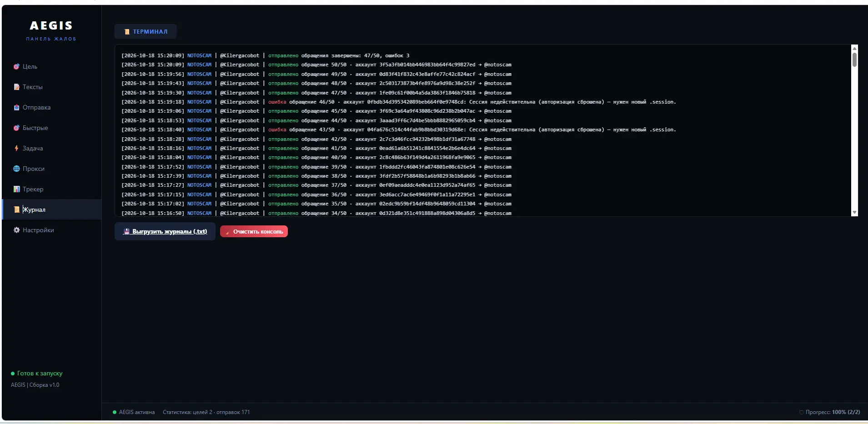Click log line for обращение 36/50
This screenshot has height=424, width=868.
[x=316, y=195]
